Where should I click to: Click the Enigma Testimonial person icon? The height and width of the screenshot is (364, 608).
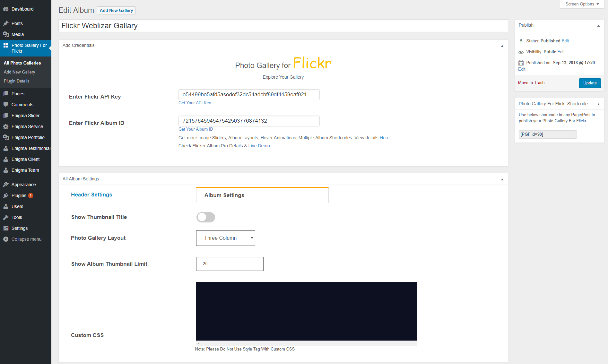click(x=6, y=148)
